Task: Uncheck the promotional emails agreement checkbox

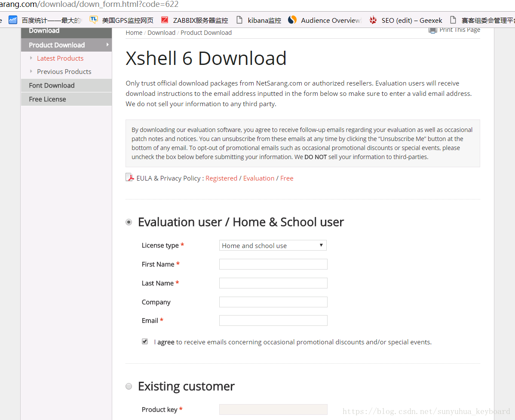Action: [145, 341]
